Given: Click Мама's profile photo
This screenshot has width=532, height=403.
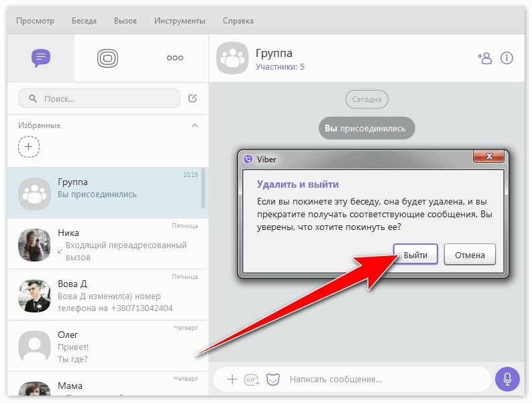Looking at the screenshot, I should click(x=34, y=388).
